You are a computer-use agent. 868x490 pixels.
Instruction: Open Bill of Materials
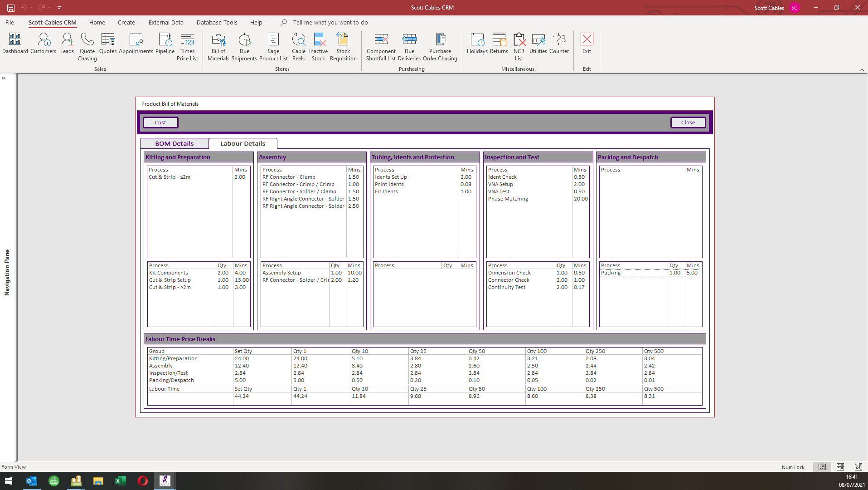pyautogui.click(x=218, y=47)
